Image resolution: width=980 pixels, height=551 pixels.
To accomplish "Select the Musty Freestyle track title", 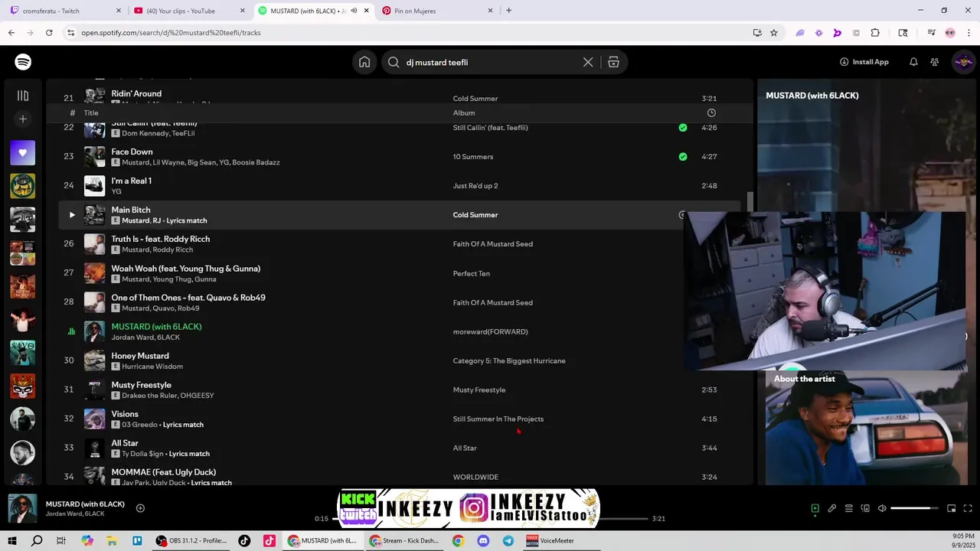I will tap(142, 385).
